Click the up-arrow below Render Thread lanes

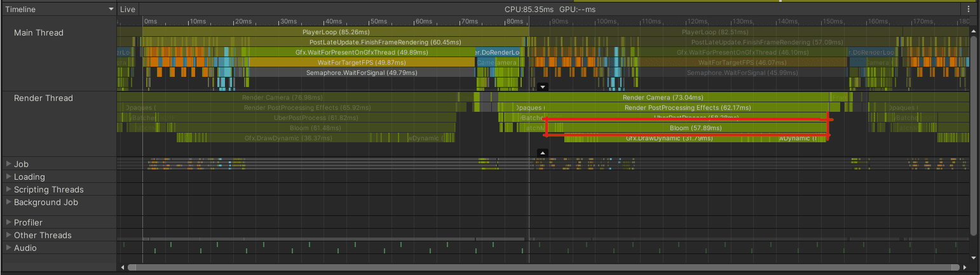[x=542, y=152]
